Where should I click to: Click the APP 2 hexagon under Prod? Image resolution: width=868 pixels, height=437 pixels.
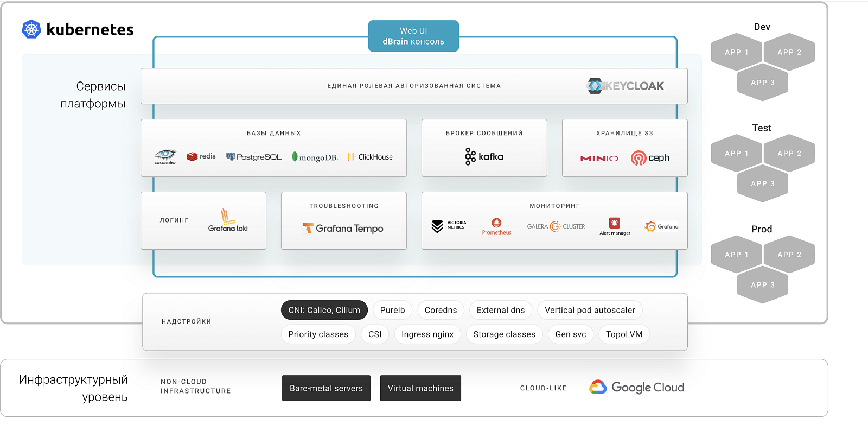coord(789,255)
